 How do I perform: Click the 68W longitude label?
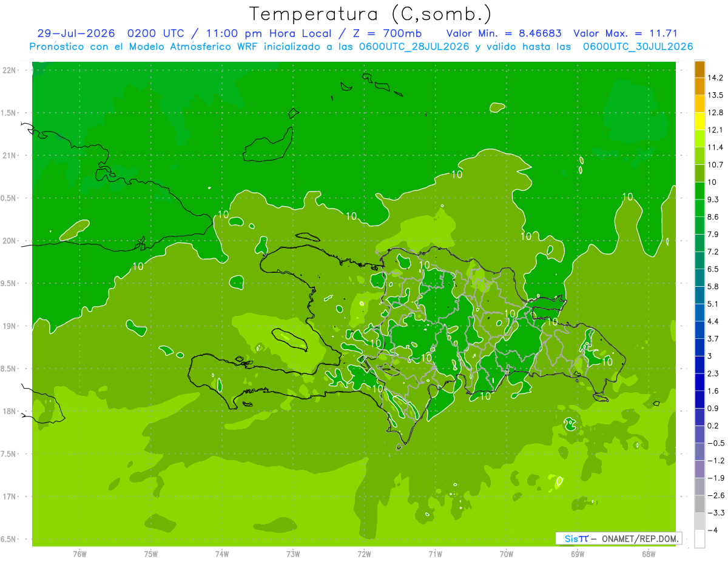[x=649, y=554]
